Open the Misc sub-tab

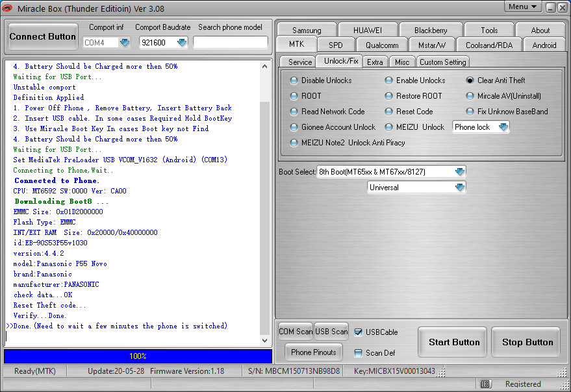(x=402, y=62)
